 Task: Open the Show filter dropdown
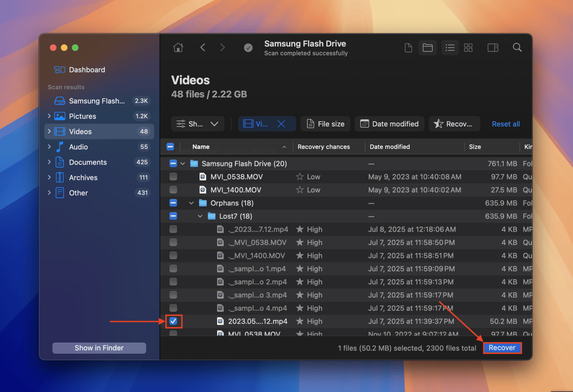(x=198, y=124)
